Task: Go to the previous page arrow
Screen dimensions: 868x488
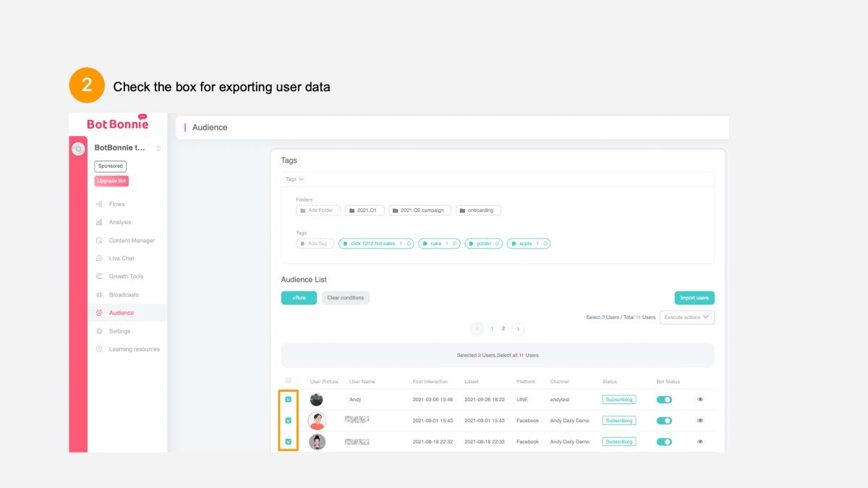Action: point(477,329)
